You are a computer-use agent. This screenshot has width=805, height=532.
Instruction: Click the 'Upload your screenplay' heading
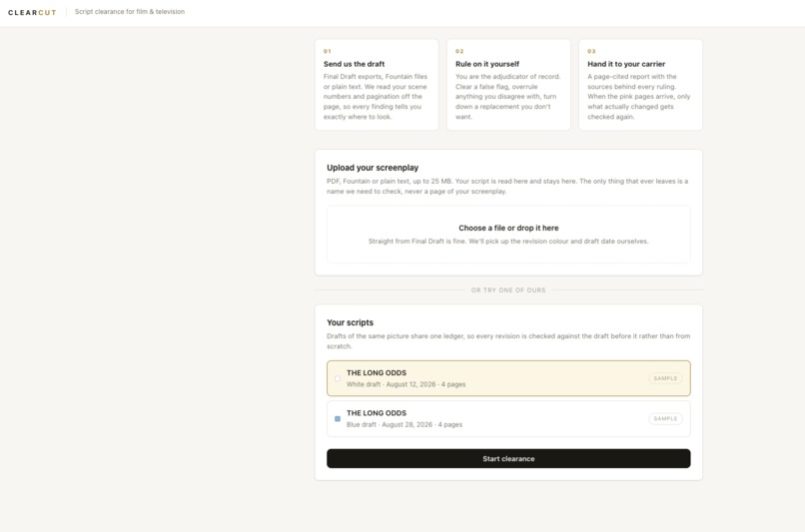click(373, 168)
